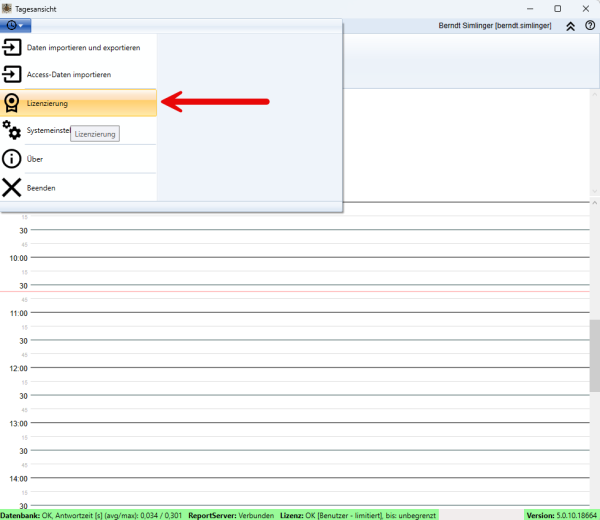Open help via the question mark icon

click(x=590, y=25)
